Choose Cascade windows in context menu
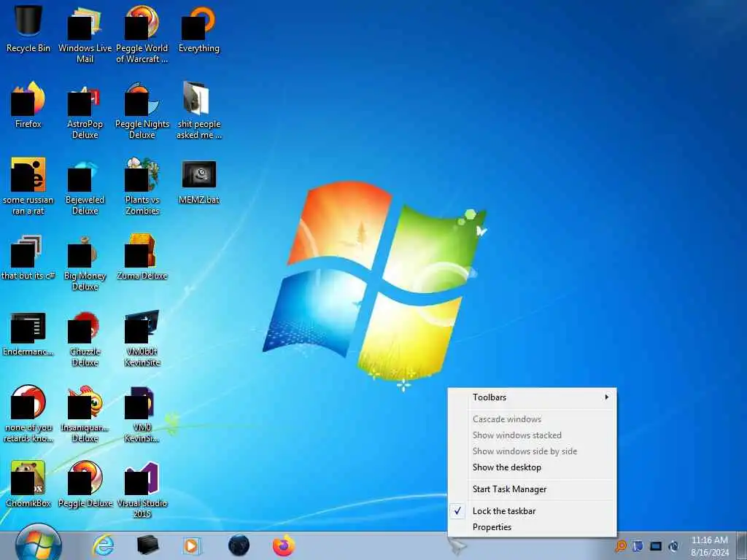Screen dimensions: 747x560 point(532,419)
